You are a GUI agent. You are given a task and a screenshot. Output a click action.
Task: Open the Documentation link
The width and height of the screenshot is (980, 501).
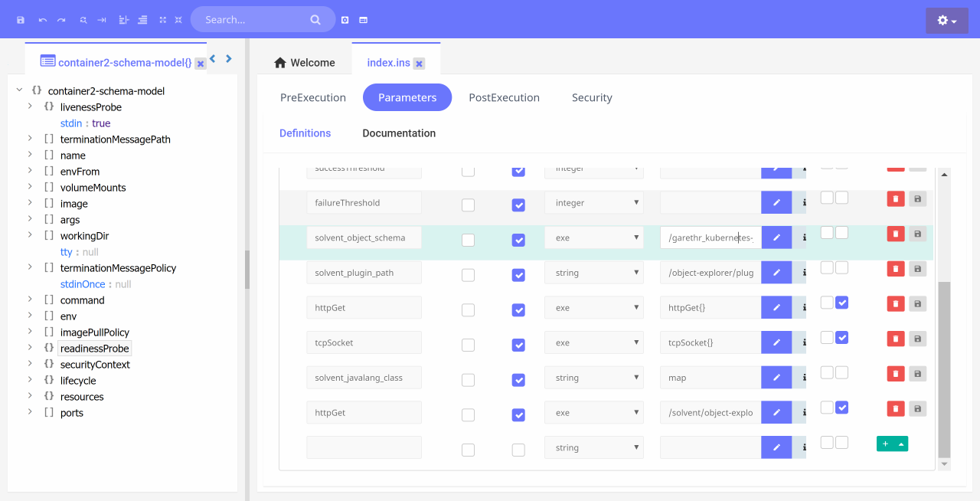point(399,133)
